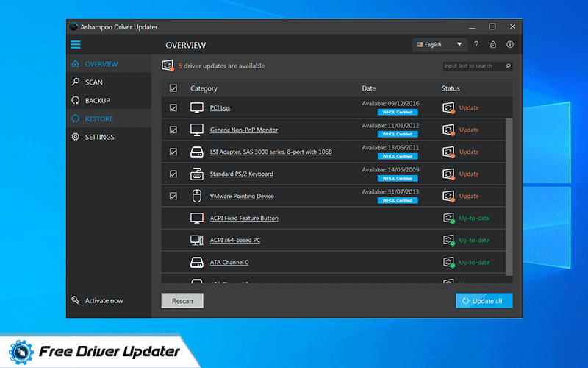Click Update link for VMware Pointing Device

(x=469, y=196)
